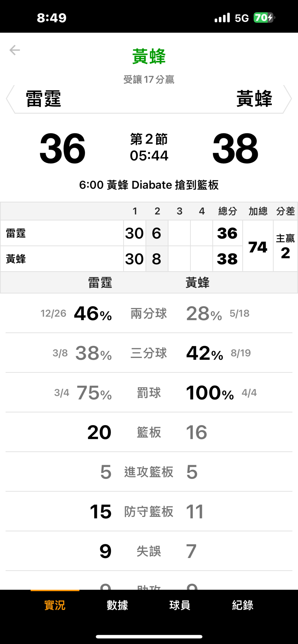This screenshot has width=298, height=644.
Task: Tap the back arrow icon
Action: point(15,50)
